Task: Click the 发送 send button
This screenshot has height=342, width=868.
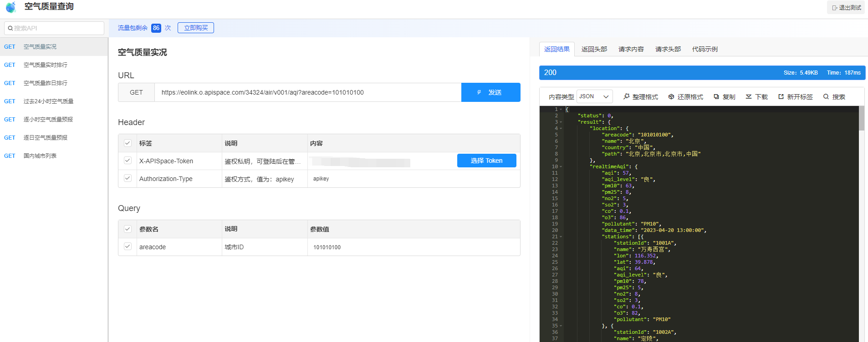Action: (490, 92)
